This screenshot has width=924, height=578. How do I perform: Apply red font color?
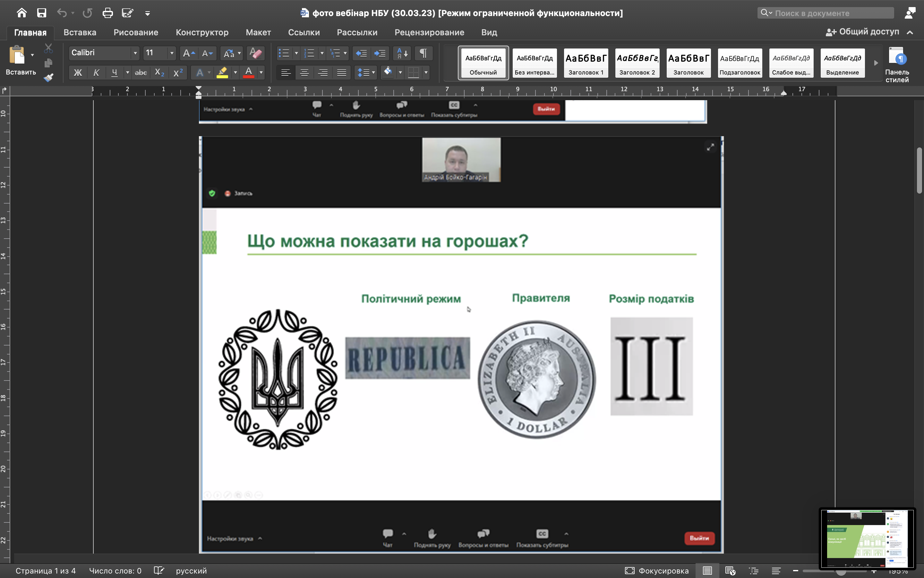tap(249, 72)
